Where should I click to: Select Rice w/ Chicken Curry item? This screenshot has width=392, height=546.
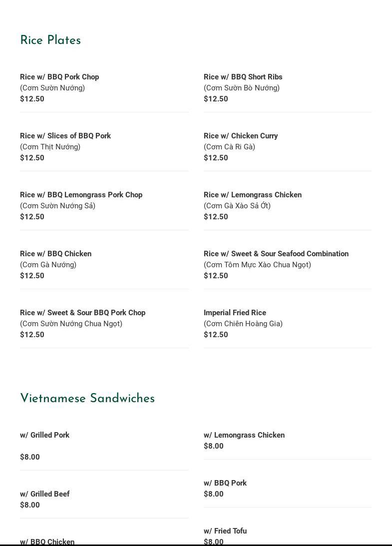coord(241,136)
